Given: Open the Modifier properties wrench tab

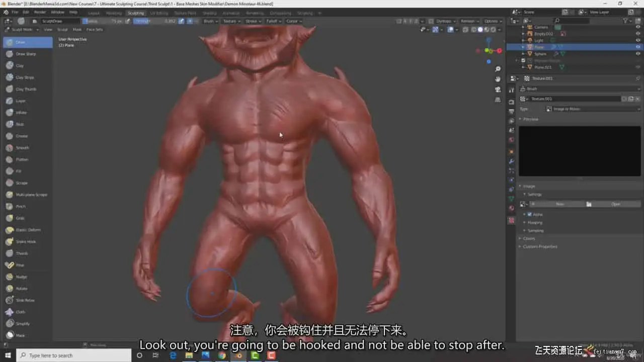Looking at the screenshot, I should pyautogui.click(x=511, y=161).
